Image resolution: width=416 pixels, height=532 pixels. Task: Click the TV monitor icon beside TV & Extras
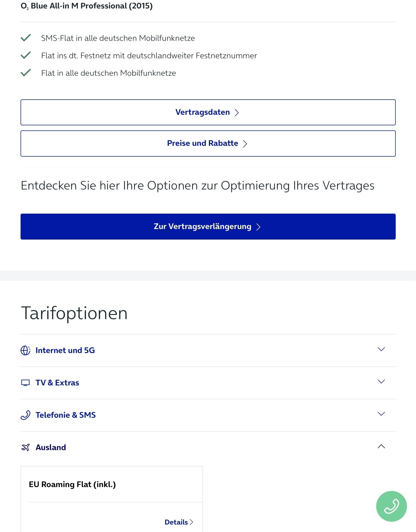(x=25, y=383)
